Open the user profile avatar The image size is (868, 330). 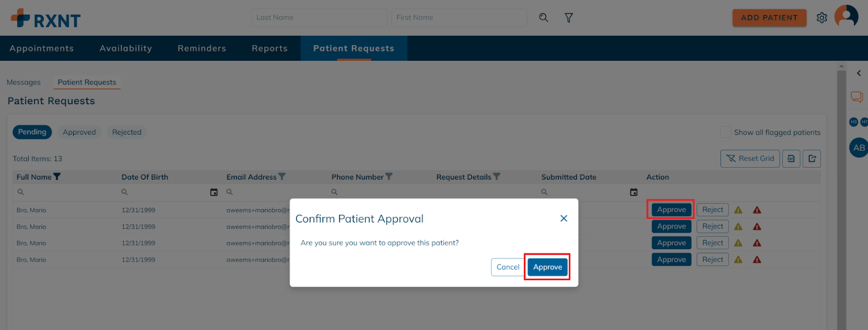[846, 17]
